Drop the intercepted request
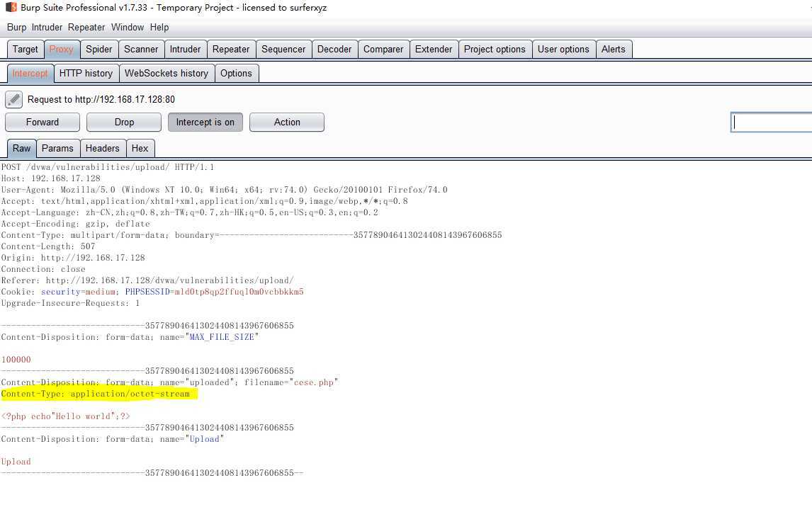 124,123
